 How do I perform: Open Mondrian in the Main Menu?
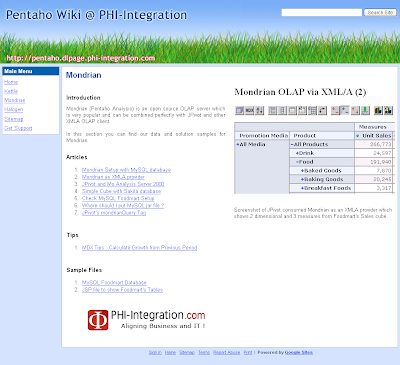click(x=15, y=100)
